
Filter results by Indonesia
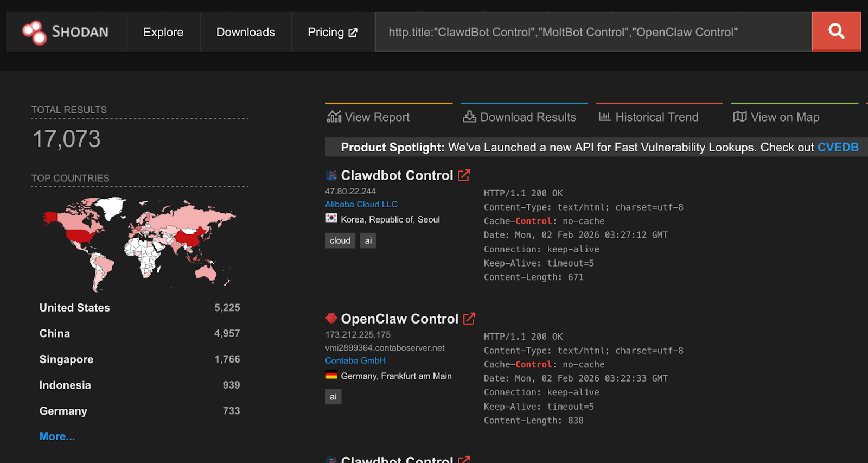tap(65, 385)
